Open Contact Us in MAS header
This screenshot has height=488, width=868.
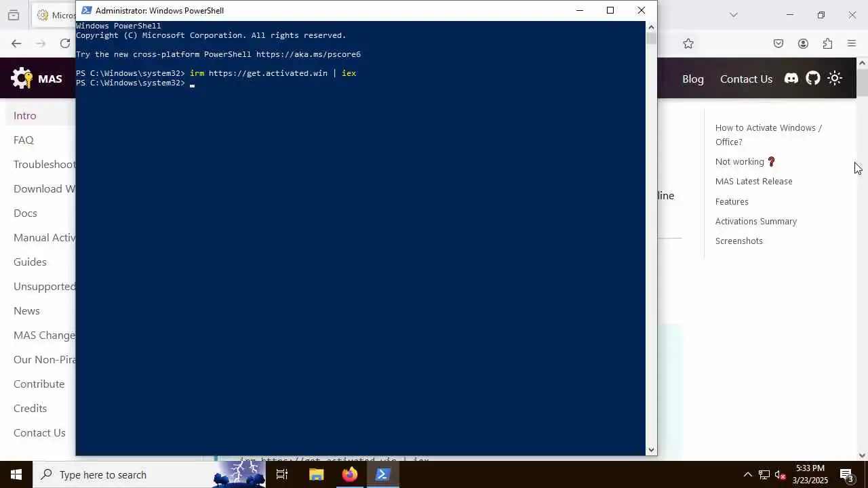pyautogui.click(x=746, y=79)
